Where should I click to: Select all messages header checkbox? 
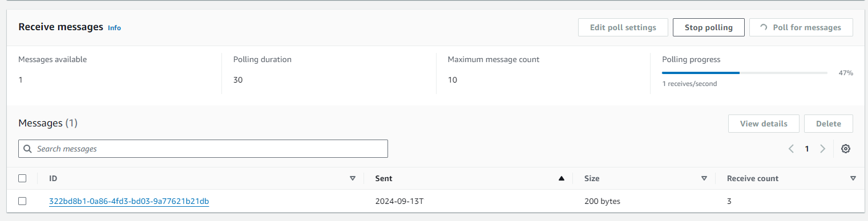click(22, 178)
